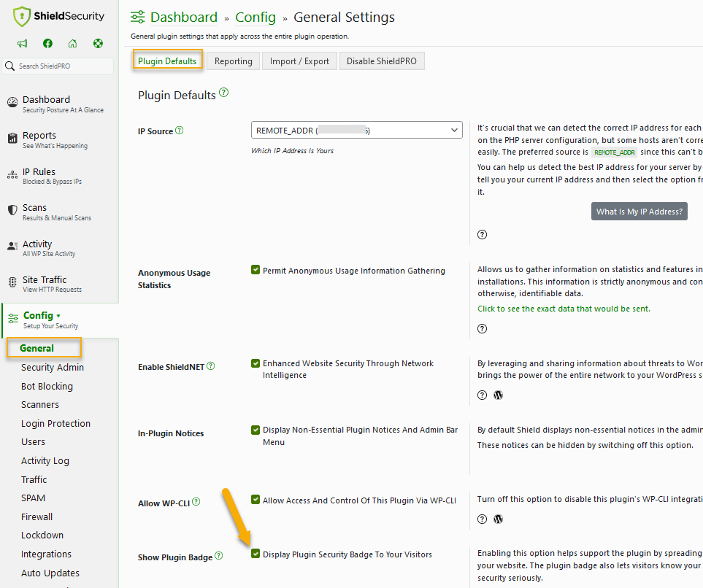Open the megaphone announcements icon
This screenshot has height=588, width=703.
click(23, 44)
